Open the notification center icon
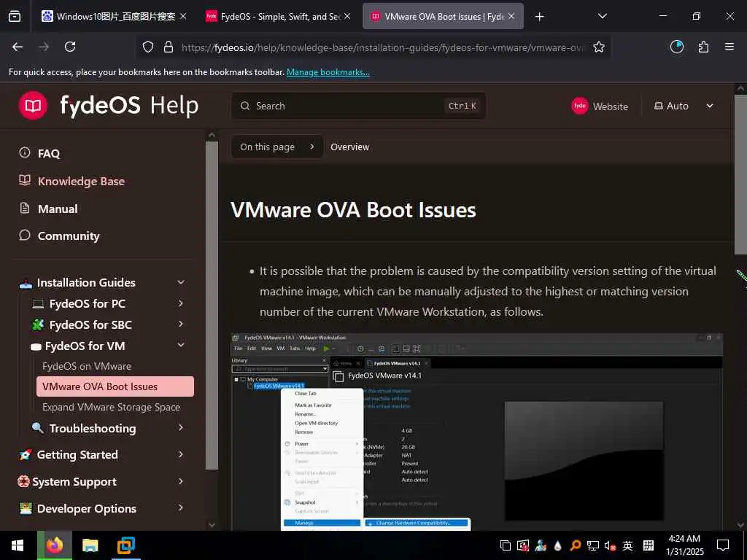The image size is (747, 560). [x=723, y=545]
